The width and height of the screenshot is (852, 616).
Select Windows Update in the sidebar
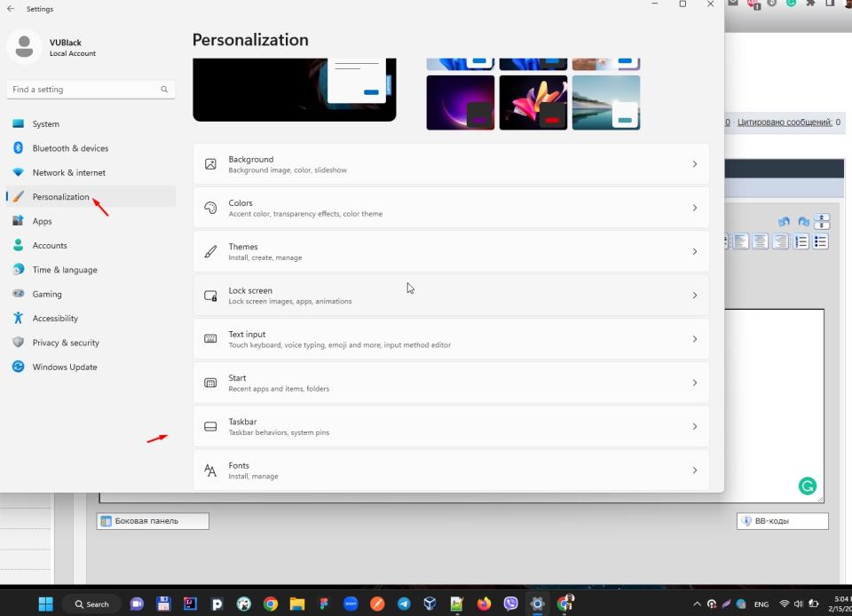65,367
